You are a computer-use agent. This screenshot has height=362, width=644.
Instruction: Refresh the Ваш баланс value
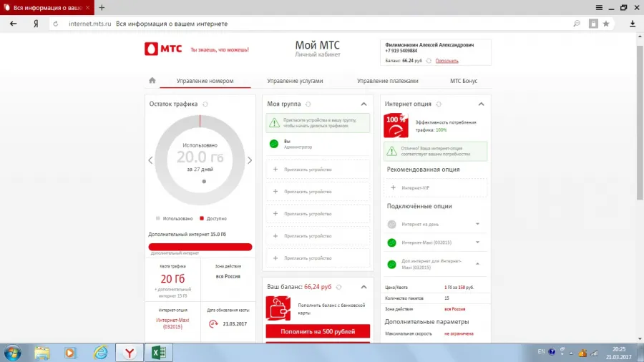point(339,287)
